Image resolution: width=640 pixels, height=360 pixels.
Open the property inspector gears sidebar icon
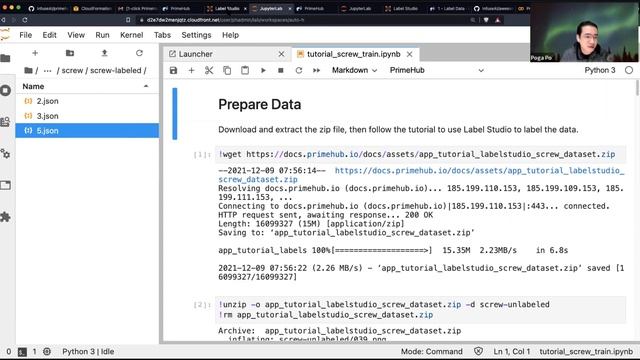(x=6, y=154)
